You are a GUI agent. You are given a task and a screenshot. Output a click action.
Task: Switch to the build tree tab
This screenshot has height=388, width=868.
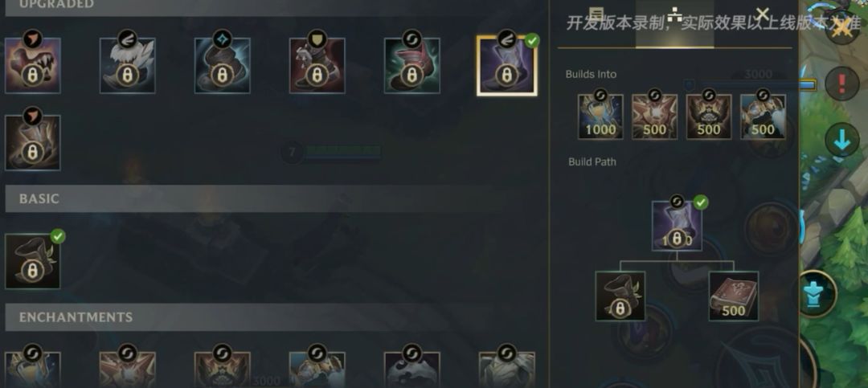pos(674,14)
